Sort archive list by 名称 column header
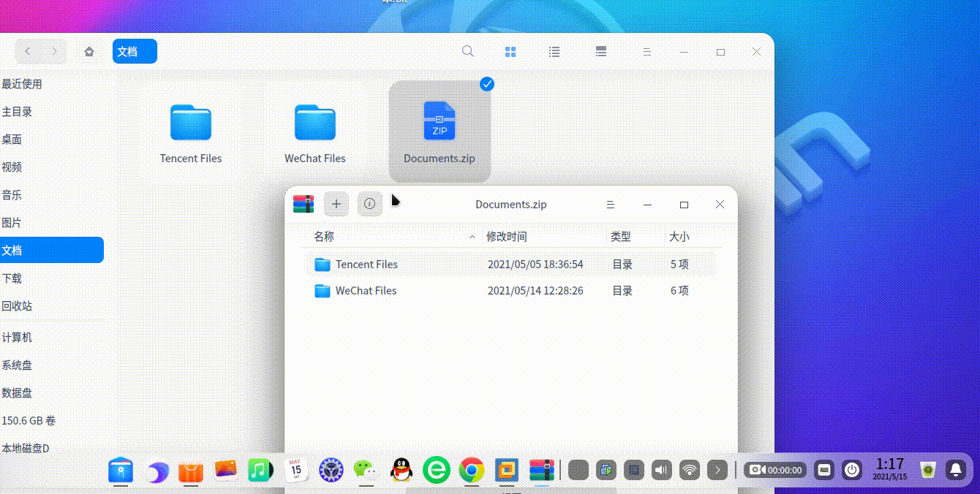980x494 pixels. pos(324,237)
